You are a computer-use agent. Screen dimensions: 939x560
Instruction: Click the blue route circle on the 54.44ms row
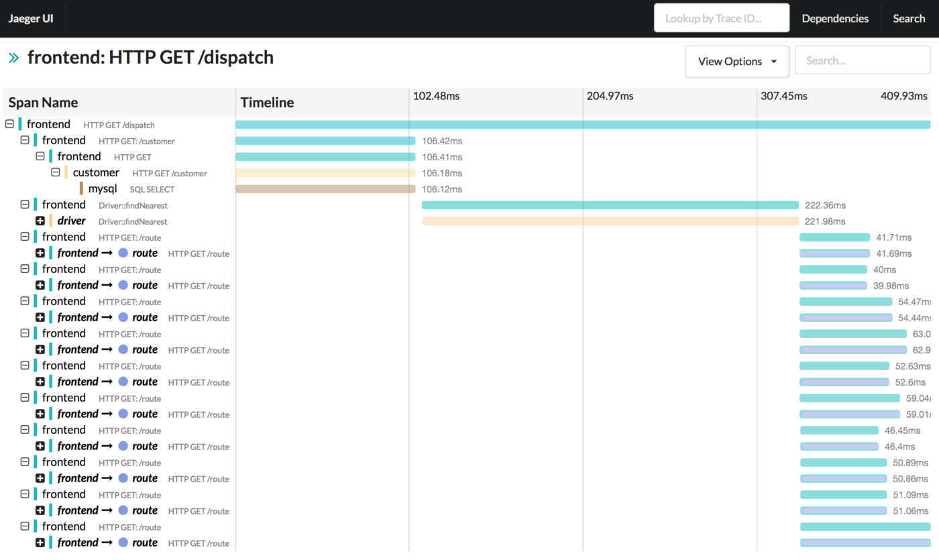click(123, 317)
